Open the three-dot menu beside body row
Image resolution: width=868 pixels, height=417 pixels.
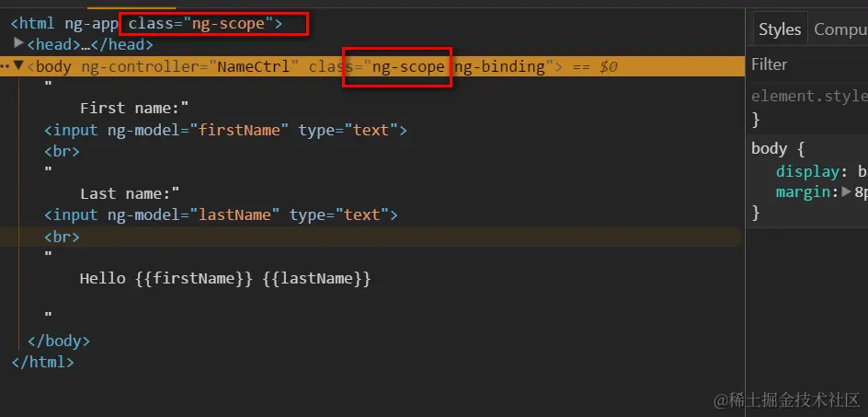pyautogui.click(x=5, y=66)
